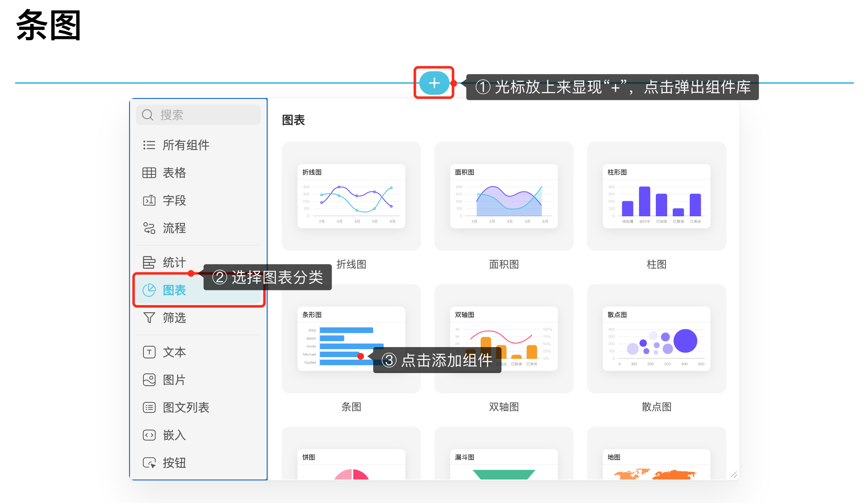Select the 表格 category

pos(198,173)
